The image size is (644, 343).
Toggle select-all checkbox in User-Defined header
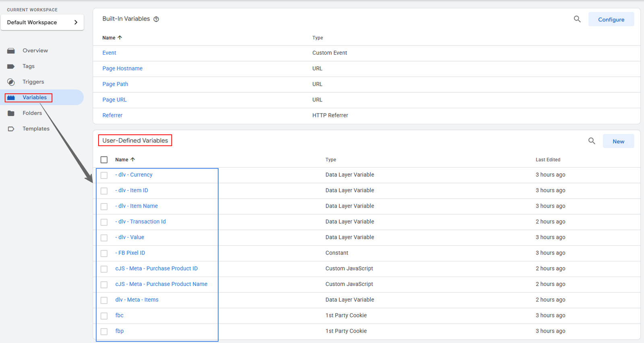point(104,160)
